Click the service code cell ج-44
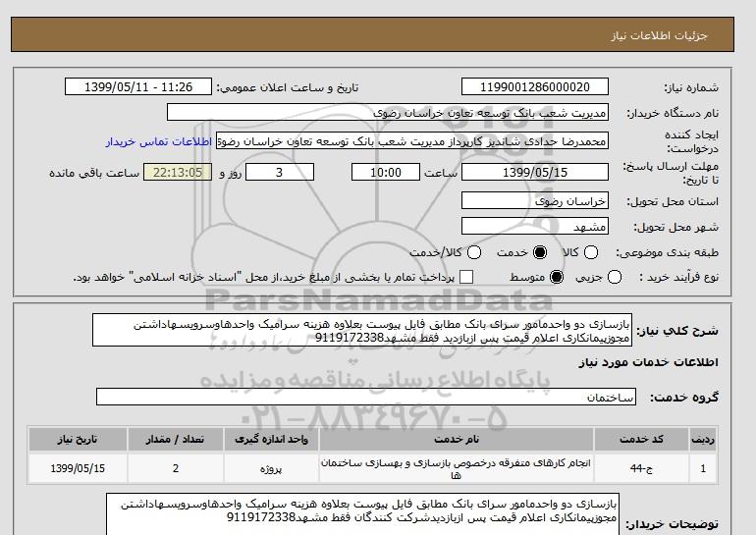 [641, 468]
